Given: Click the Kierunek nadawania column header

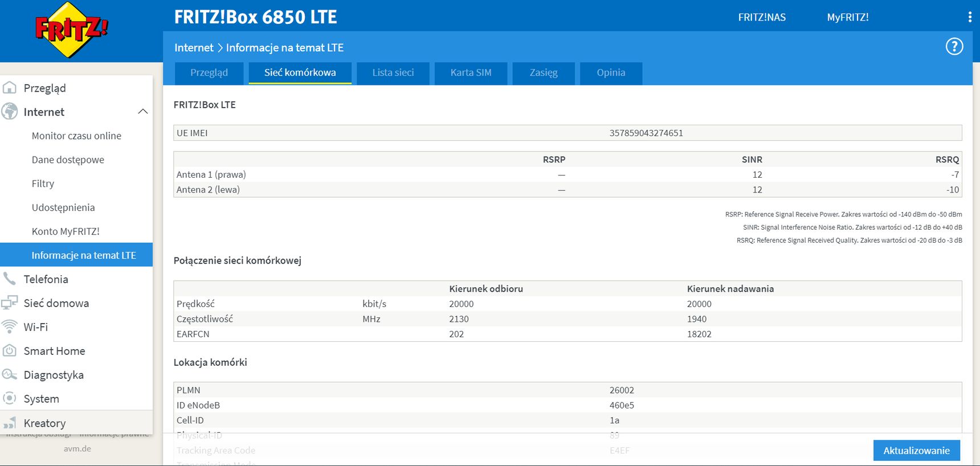Looking at the screenshot, I should (x=730, y=289).
